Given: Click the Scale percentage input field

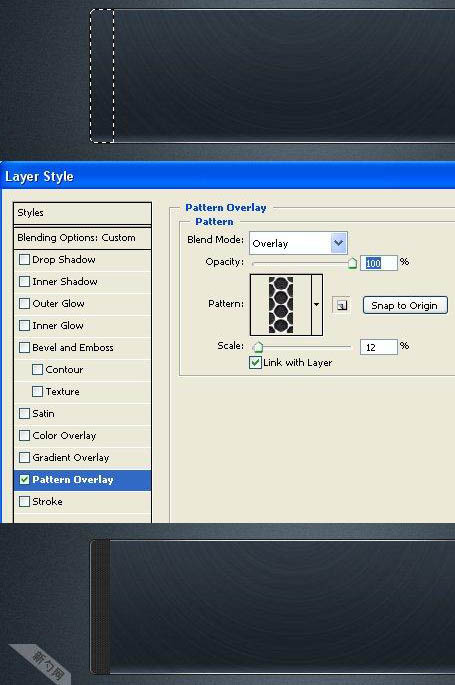Looking at the screenshot, I should (379, 347).
